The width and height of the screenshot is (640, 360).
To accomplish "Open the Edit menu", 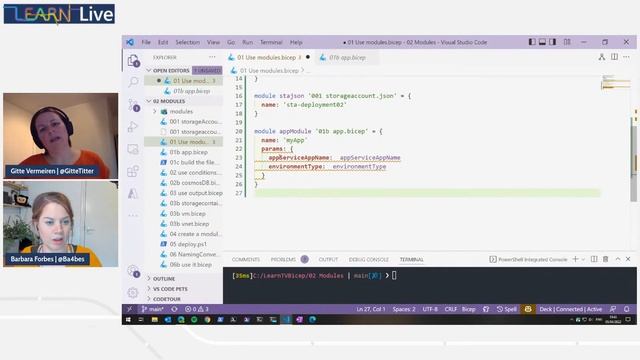I will [163, 42].
